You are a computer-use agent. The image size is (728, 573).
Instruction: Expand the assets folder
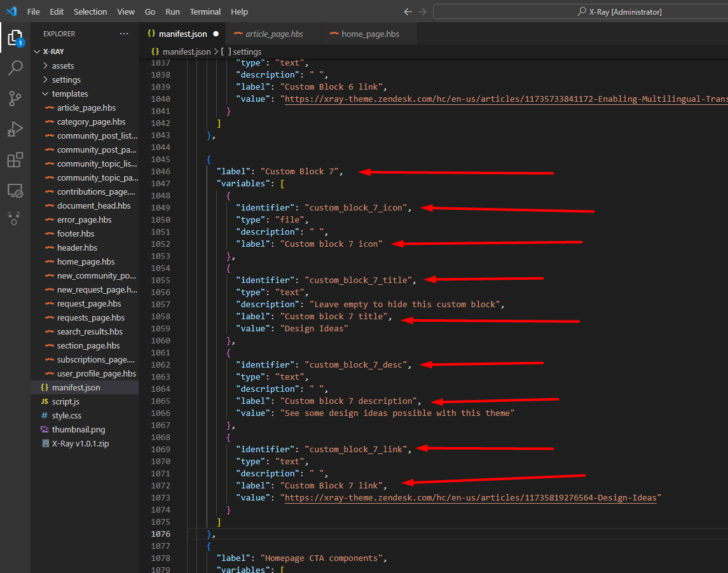click(62, 66)
